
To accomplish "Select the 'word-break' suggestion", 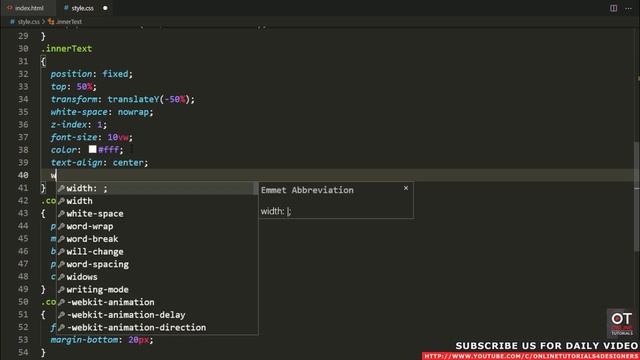I will click(157, 239).
